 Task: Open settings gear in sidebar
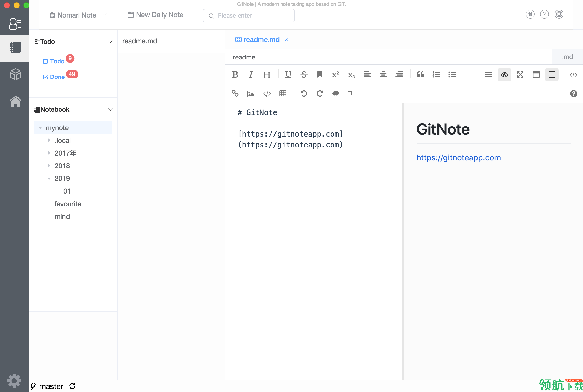(x=14, y=381)
